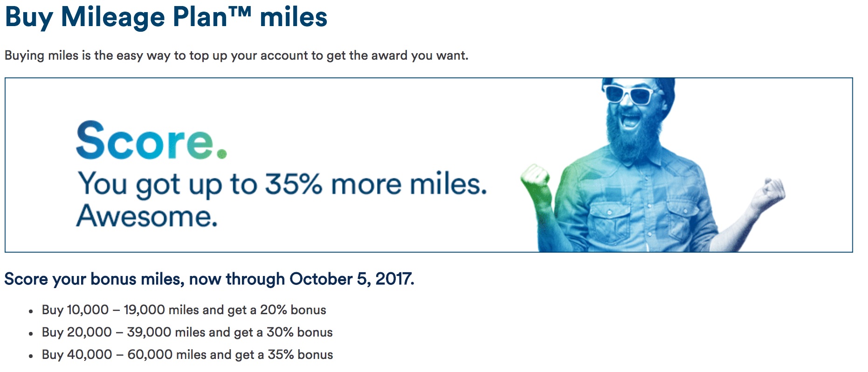Click the "October 5, 2017" date text
Viewport: 868px width, 372px height.
tap(351, 279)
